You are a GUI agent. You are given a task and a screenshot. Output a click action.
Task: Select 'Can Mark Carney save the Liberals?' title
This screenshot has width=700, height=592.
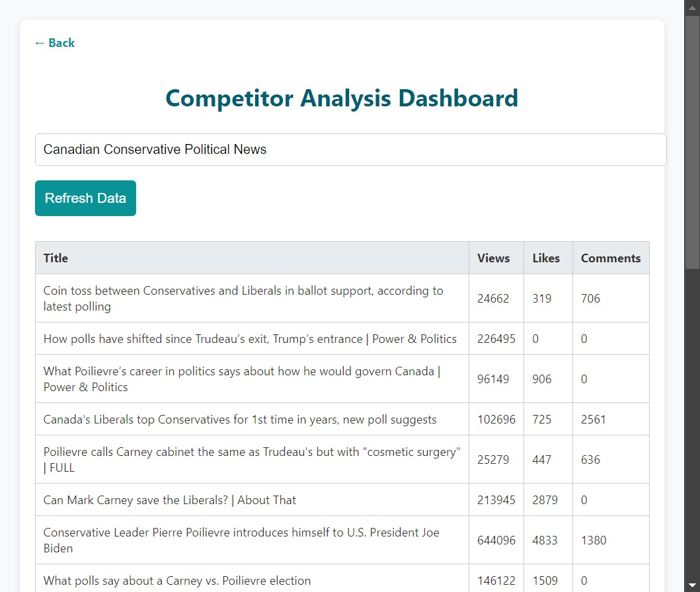tap(170, 500)
